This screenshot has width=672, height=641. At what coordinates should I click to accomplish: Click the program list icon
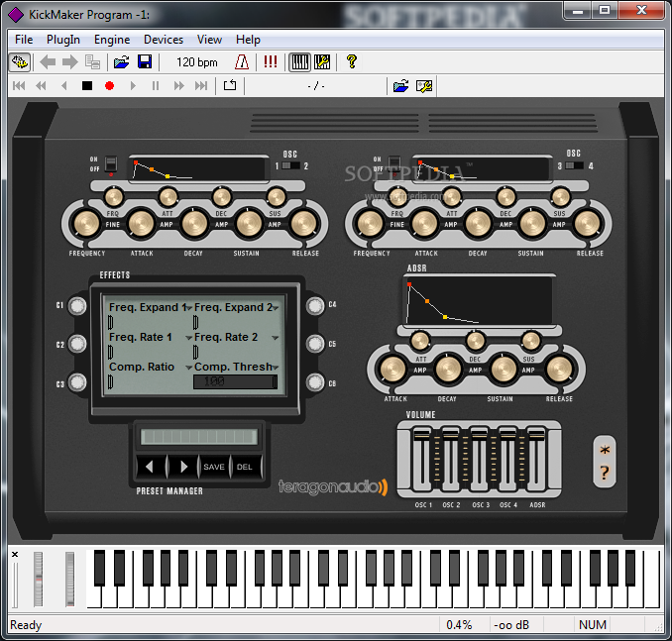click(x=92, y=62)
